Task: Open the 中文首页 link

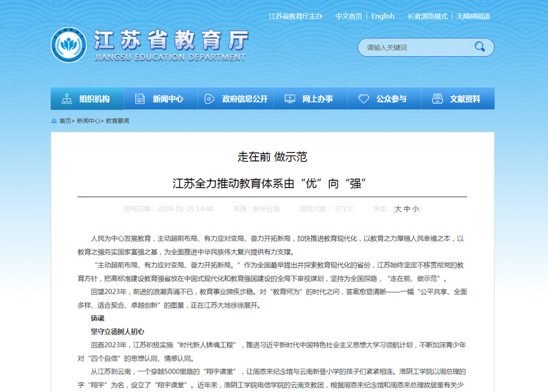Action: (x=348, y=16)
